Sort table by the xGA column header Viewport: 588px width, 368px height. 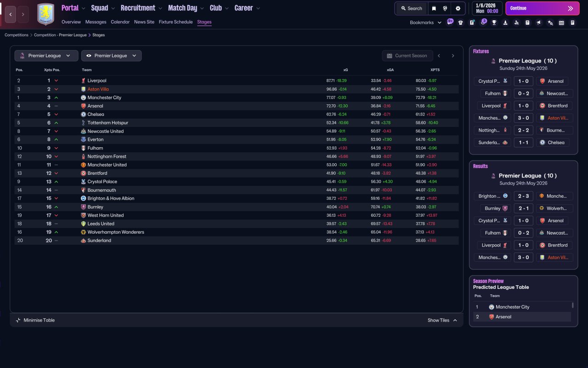pos(390,70)
